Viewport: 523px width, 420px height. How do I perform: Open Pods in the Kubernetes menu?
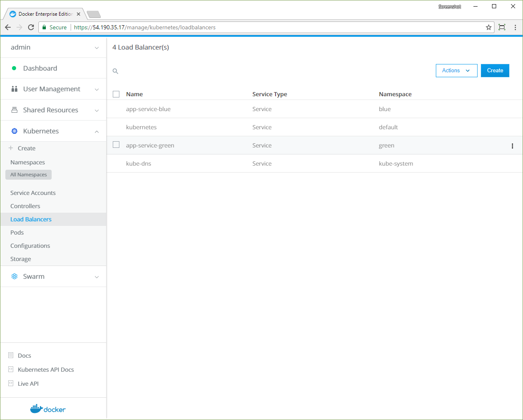17,233
